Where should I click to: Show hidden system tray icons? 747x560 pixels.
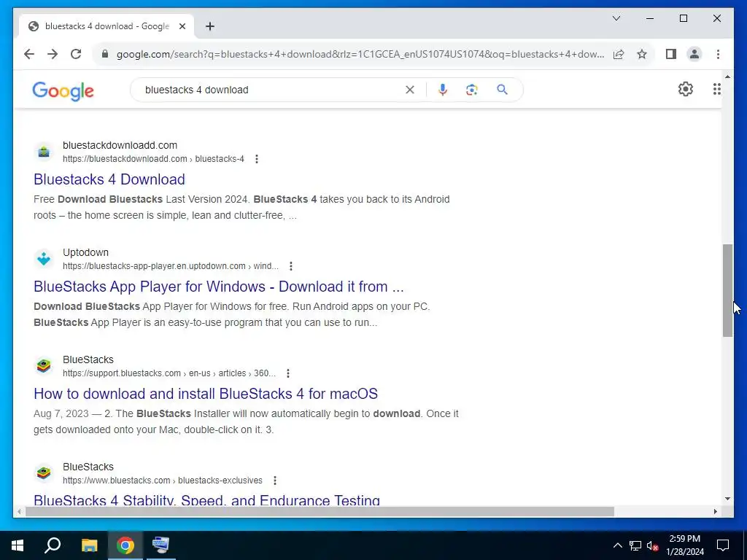pos(617,545)
